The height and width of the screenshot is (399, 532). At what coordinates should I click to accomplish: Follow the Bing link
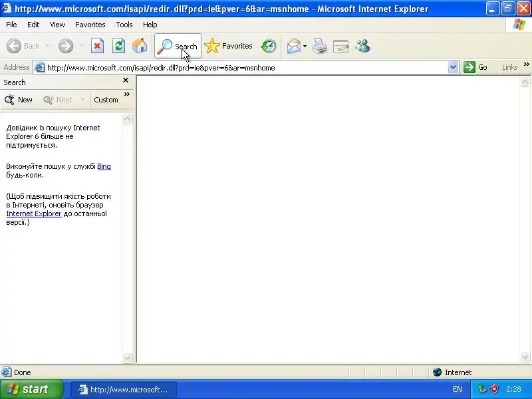tap(104, 167)
